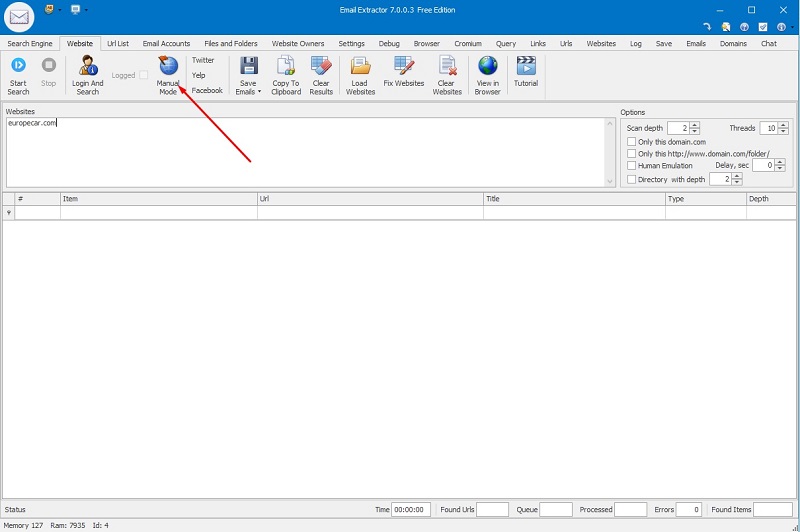Sort by the Title column header
Viewport: 800px width, 532px height.
[x=574, y=199]
